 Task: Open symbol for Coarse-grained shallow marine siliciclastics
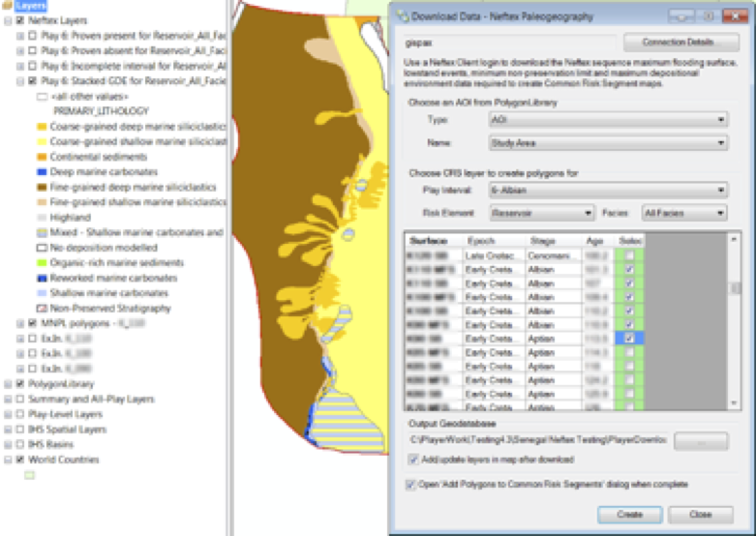42,141
